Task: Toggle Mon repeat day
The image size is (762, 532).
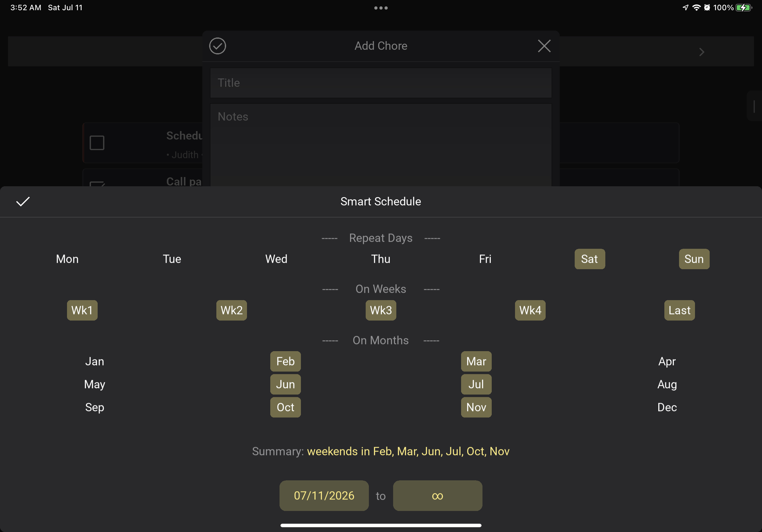Action: coord(67,259)
